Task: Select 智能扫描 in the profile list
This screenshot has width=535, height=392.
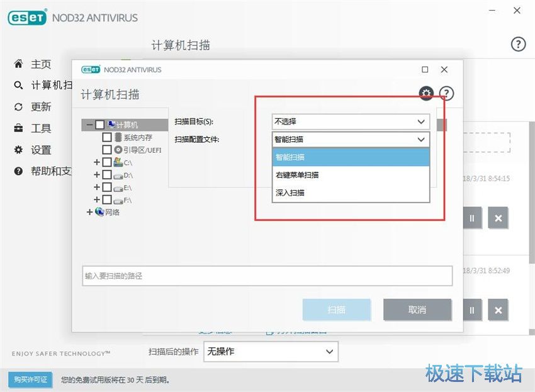Action: coord(351,157)
